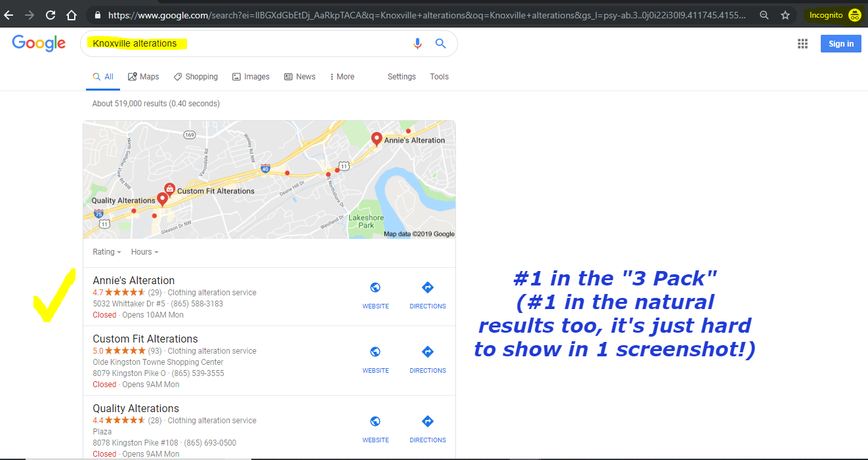Click Map data ©2019 Google attribution
The image size is (868, 460).
point(419,234)
